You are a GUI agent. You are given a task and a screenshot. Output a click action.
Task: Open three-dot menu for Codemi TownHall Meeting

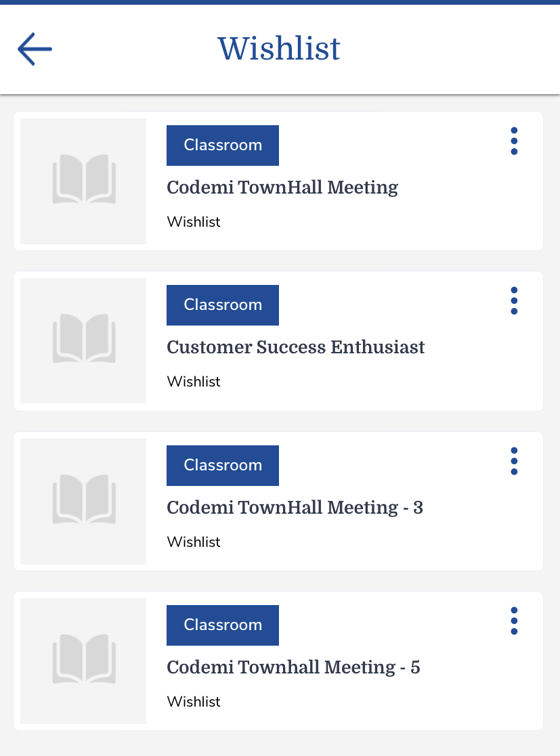tap(514, 141)
